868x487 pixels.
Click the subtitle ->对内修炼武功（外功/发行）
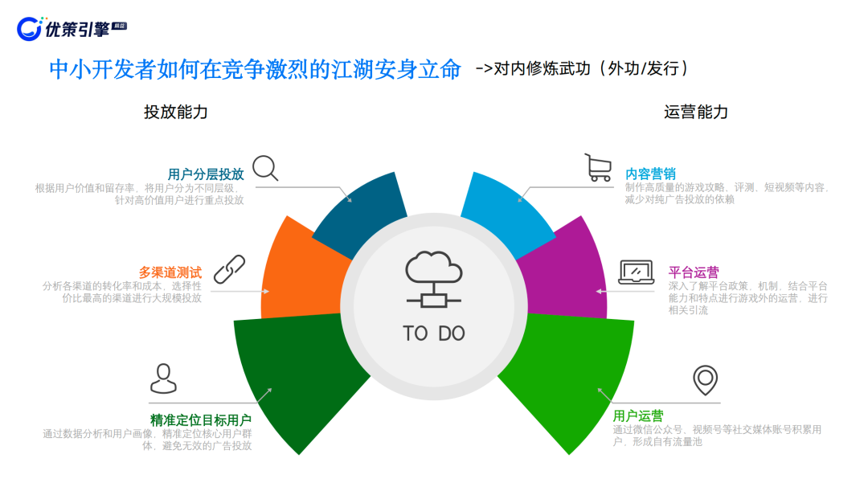[583, 68]
